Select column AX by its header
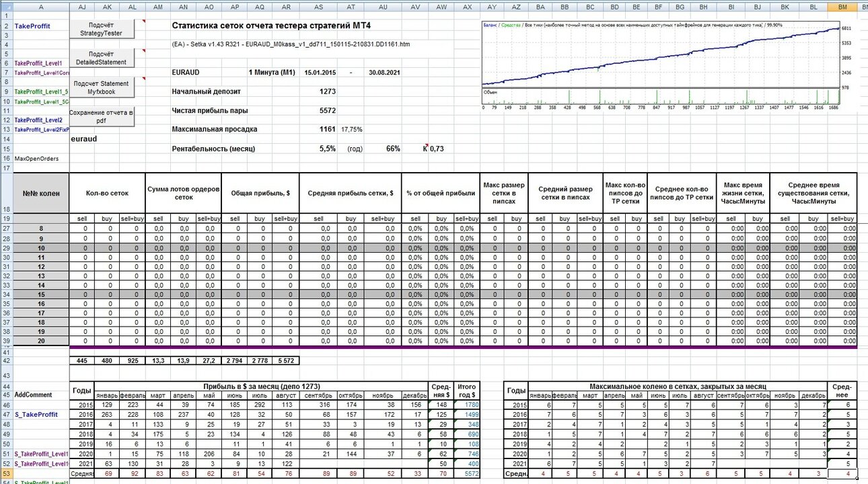The image size is (868, 484). coord(467,6)
